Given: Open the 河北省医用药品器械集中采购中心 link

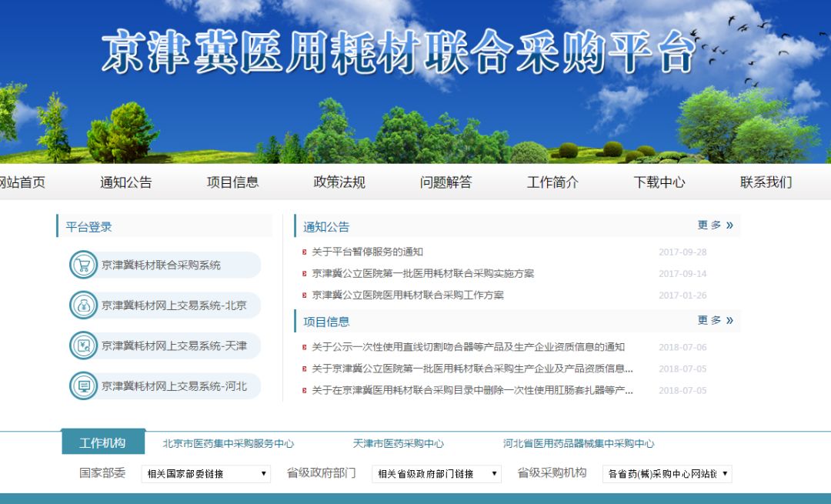Looking at the screenshot, I should 578,443.
